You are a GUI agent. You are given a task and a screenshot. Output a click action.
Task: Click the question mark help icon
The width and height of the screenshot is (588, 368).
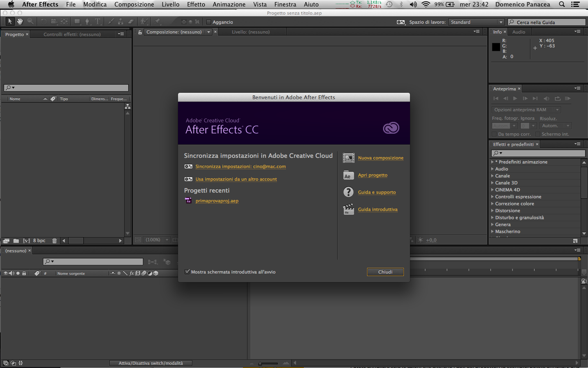pos(348,192)
